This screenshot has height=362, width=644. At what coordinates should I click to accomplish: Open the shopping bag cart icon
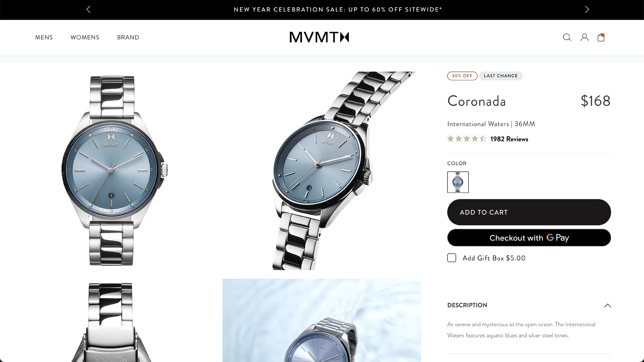pyautogui.click(x=601, y=37)
